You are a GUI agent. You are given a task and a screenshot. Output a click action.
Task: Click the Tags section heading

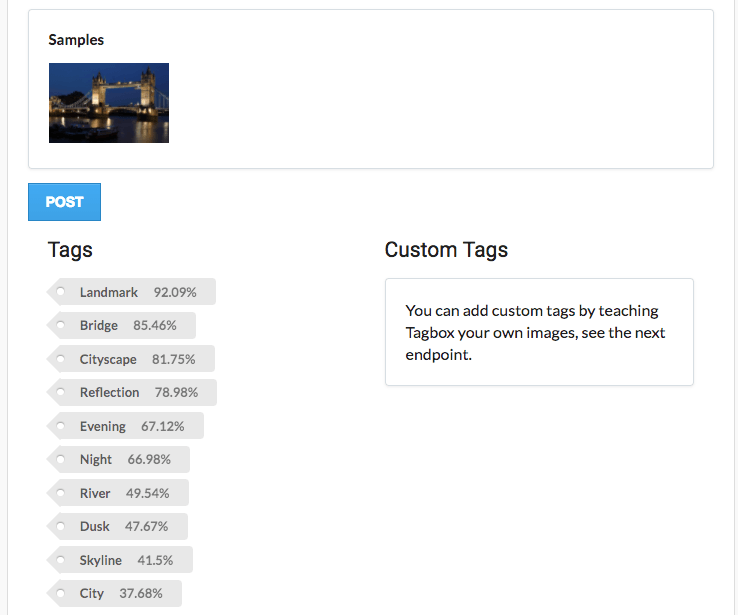click(70, 250)
